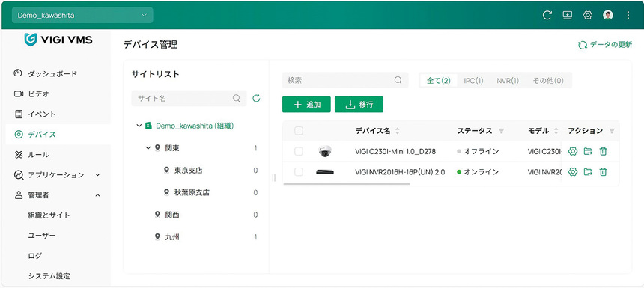Click the magnifier icon in device search box

pos(398,80)
